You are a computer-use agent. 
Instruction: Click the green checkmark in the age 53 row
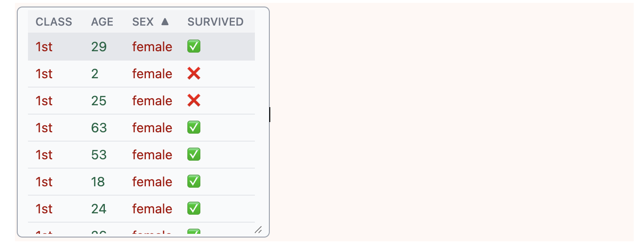(x=194, y=155)
